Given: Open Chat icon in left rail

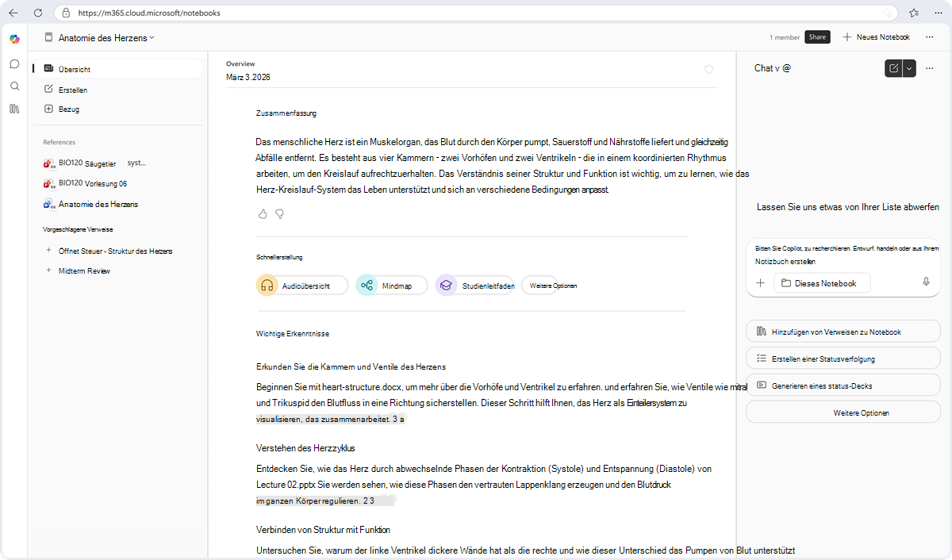Looking at the screenshot, I should tap(14, 63).
